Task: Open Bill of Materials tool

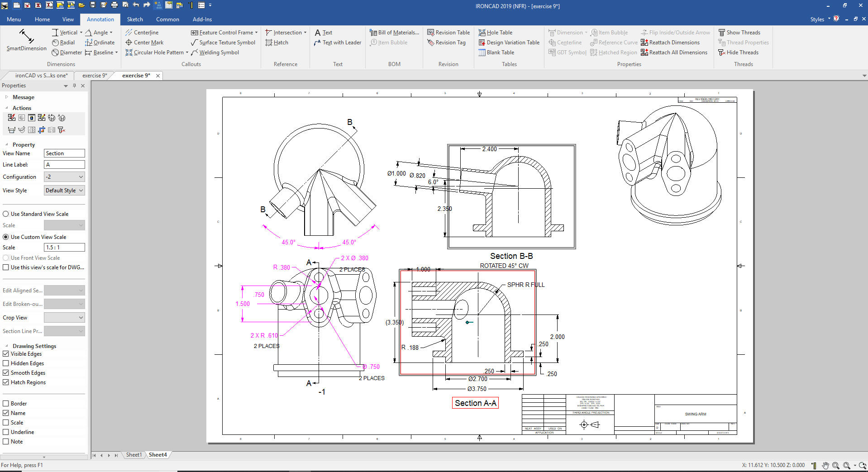Action: click(394, 33)
